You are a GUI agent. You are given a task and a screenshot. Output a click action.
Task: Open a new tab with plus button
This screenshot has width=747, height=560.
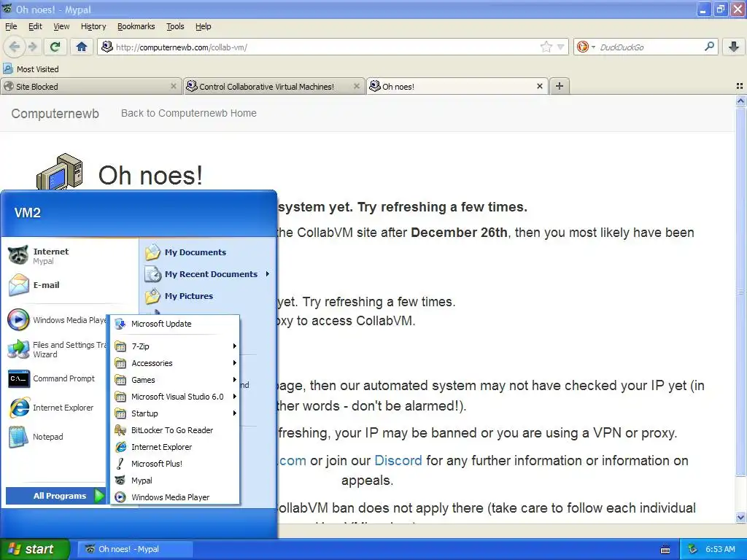(x=560, y=86)
